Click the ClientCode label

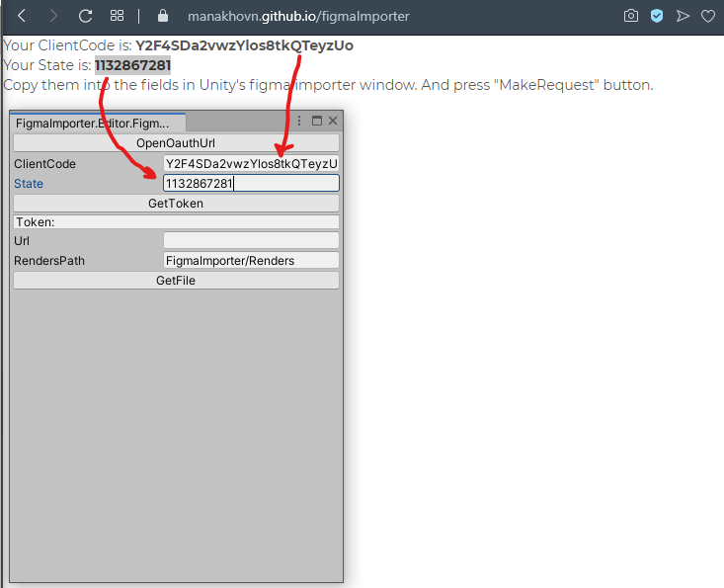44,164
